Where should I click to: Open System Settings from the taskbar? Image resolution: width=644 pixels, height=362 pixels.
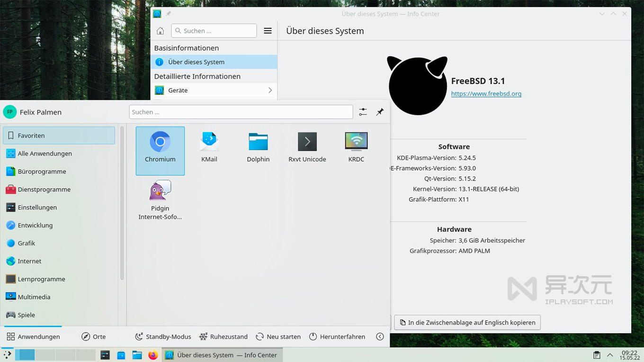click(105, 355)
